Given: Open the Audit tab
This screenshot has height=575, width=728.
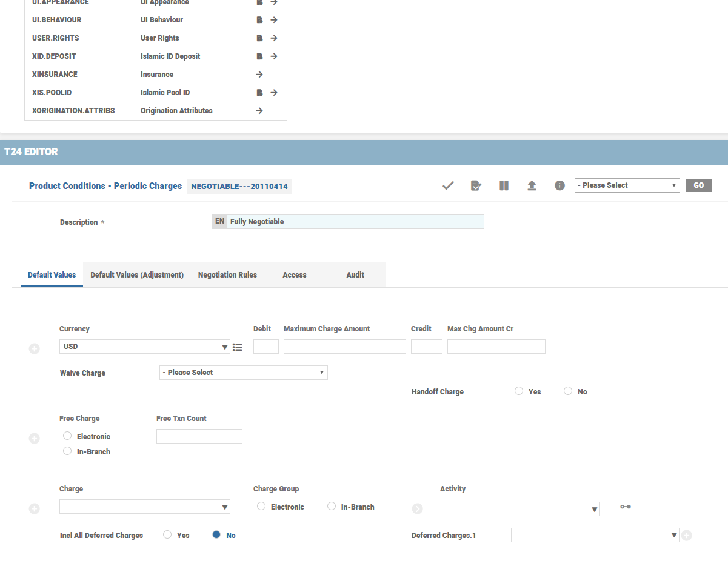Looking at the screenshot, I should pos(355,275).
